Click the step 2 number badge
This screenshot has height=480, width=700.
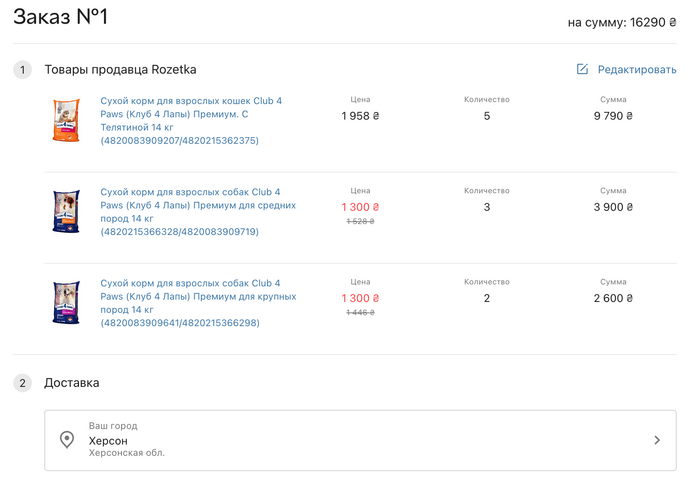pos(23,383)
